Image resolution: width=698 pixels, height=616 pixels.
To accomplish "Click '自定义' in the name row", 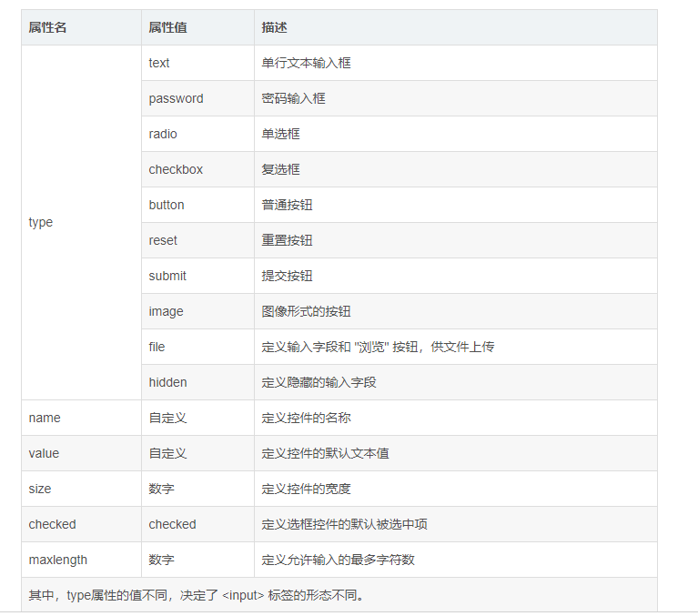I will click(x=167, y=418).
